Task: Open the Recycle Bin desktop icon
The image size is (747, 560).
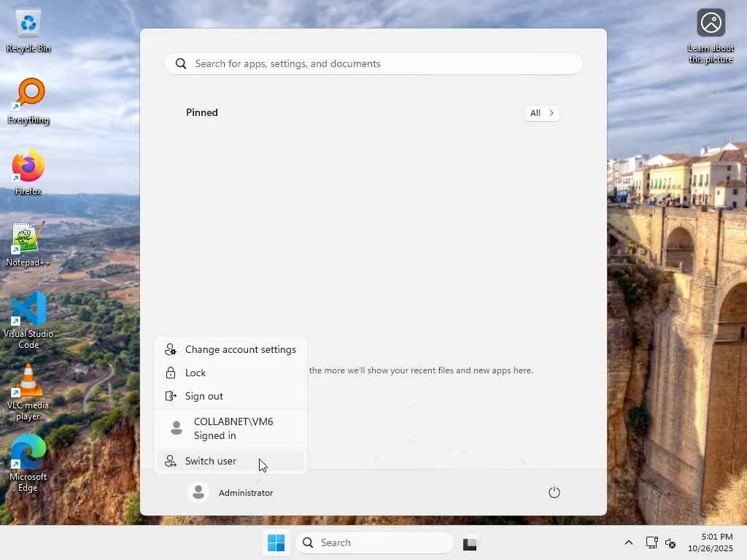Action: point(28,31)
